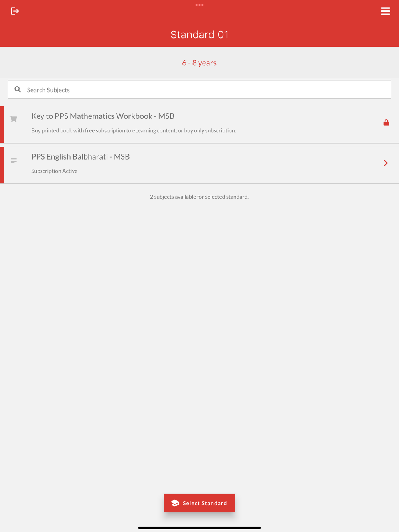Tap the shopping cart icon for Mathematics Workbook
399x532 pixels.
click(x=13, y=119)
